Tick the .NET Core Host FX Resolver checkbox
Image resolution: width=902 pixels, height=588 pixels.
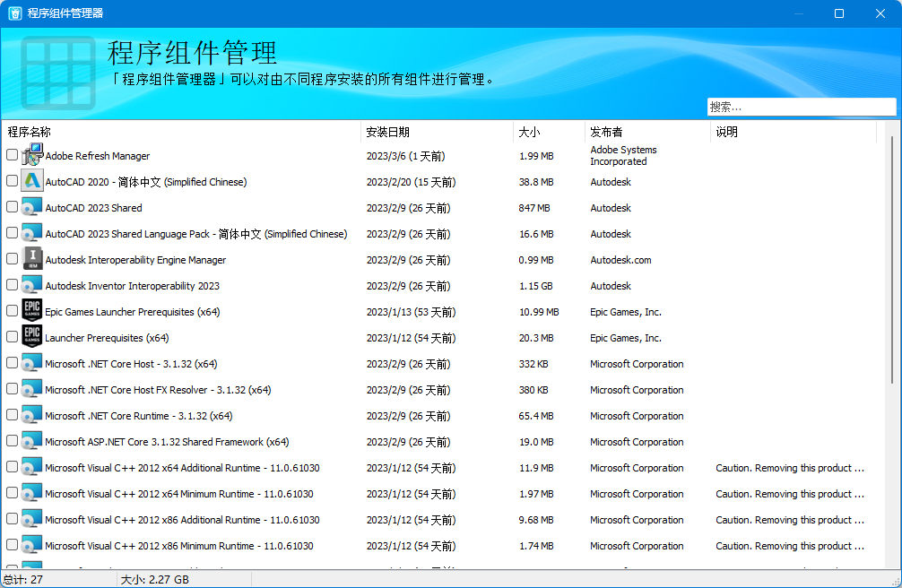tap(12, 388)
